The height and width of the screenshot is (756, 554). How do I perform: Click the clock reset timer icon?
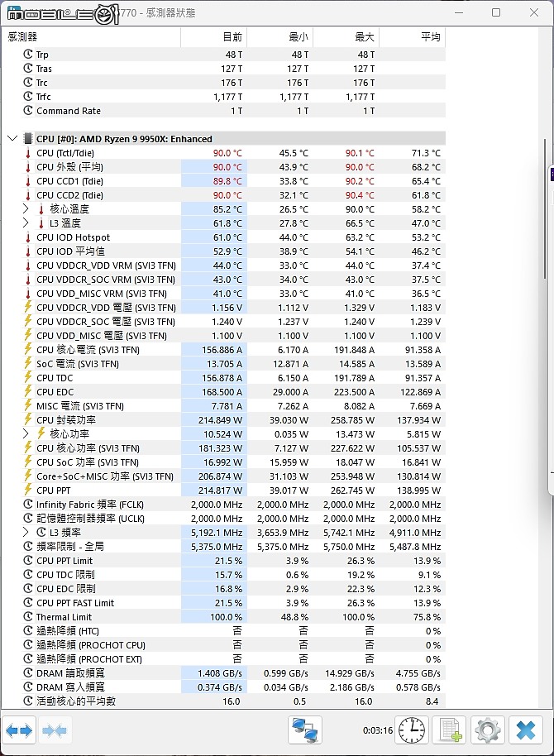coord(411,730)
